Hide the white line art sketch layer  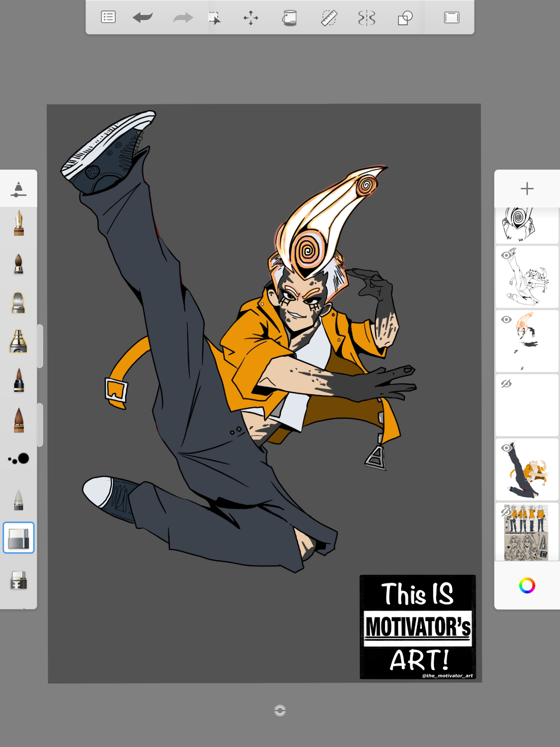pos(506,255)
